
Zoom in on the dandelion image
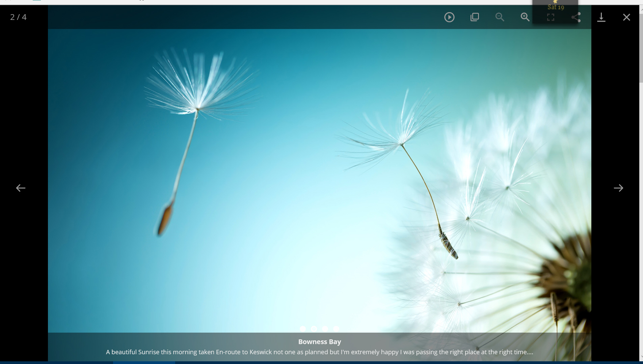point(525,17)
